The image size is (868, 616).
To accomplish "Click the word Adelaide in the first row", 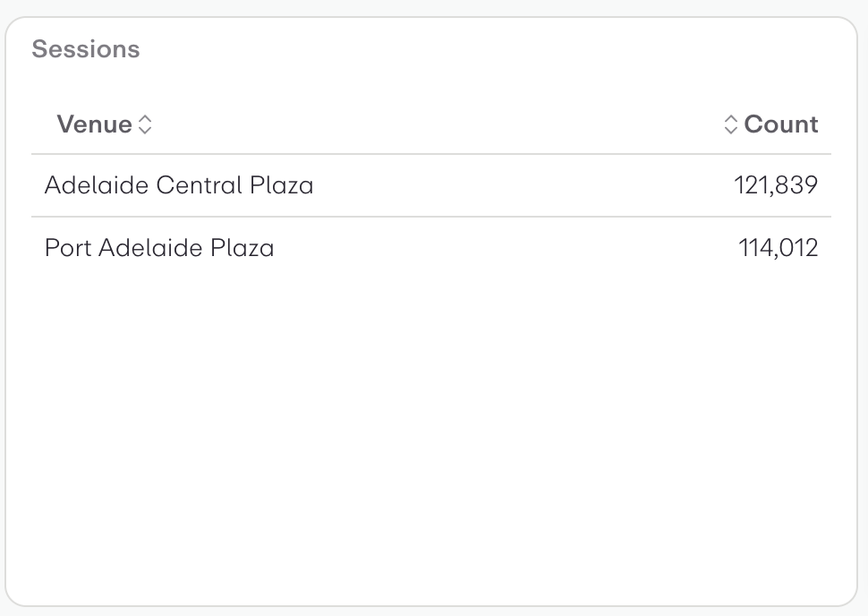I will [97, 185].
